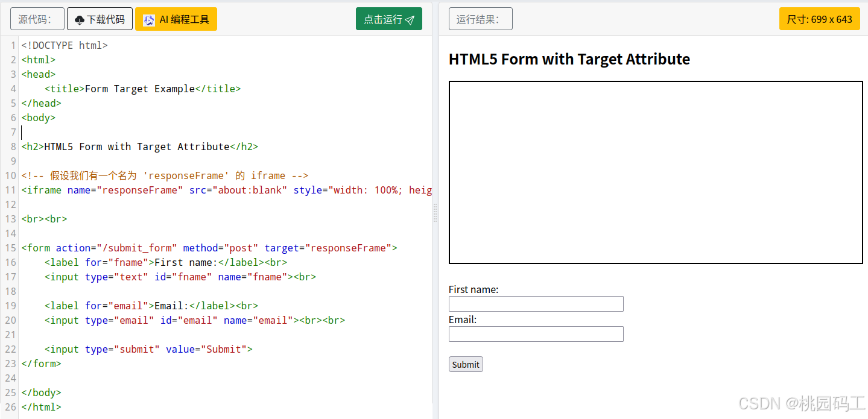Click the 下载代码 download button

pos(100,19)
